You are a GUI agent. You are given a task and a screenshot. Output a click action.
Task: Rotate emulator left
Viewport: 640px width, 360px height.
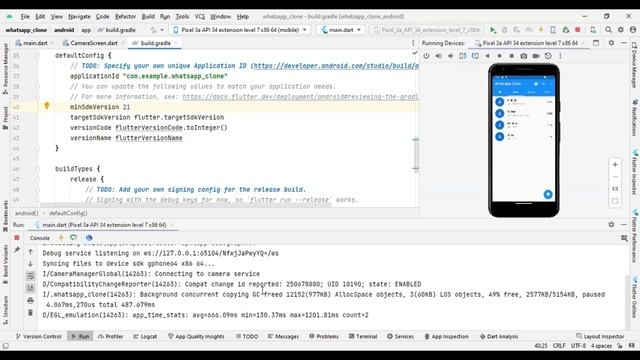coord(462,56)
